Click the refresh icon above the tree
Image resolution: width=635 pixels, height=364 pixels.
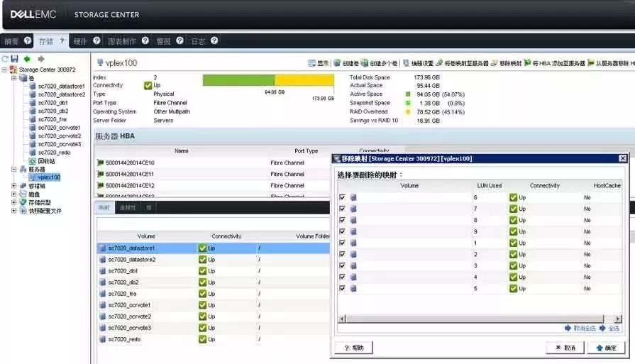point(5,59)
